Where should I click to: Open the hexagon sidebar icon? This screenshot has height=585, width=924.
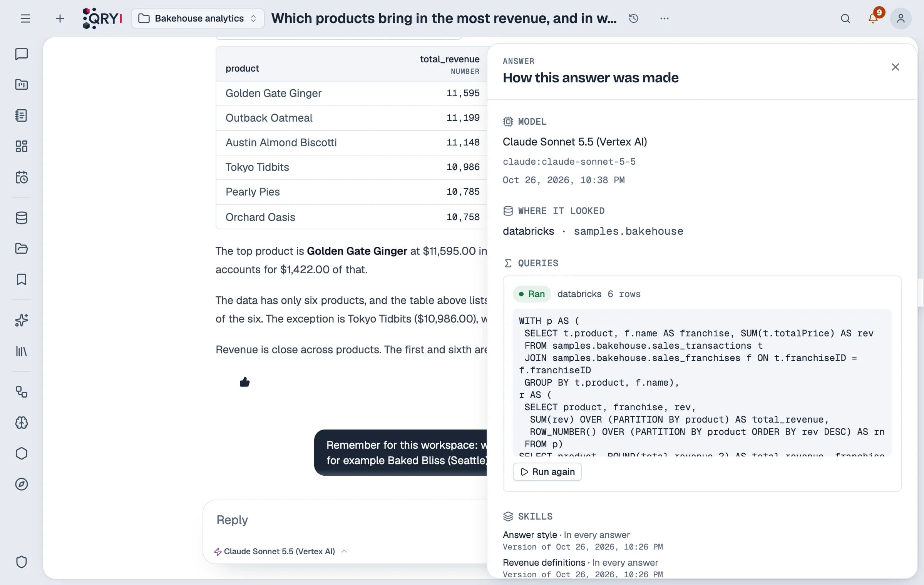coord(22,453)
